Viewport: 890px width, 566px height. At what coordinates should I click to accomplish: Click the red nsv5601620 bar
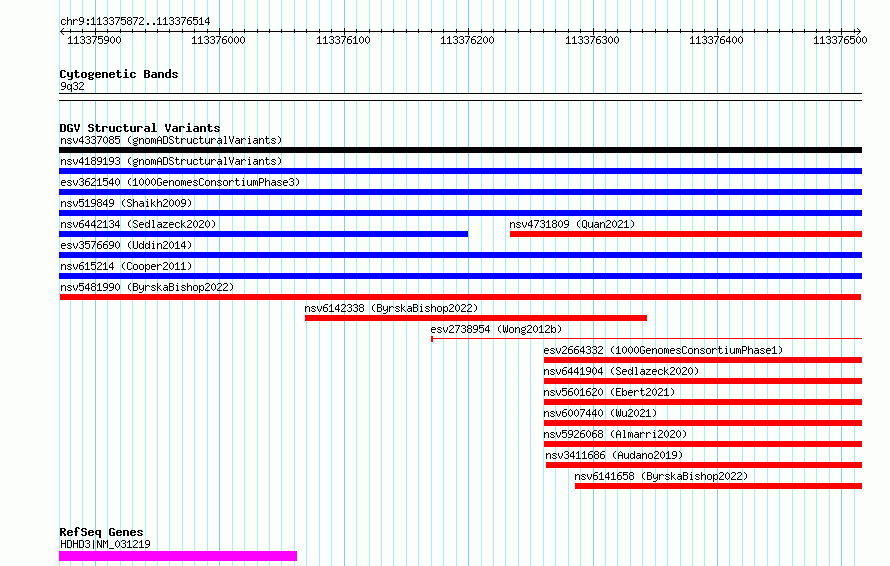coord(703,403)
